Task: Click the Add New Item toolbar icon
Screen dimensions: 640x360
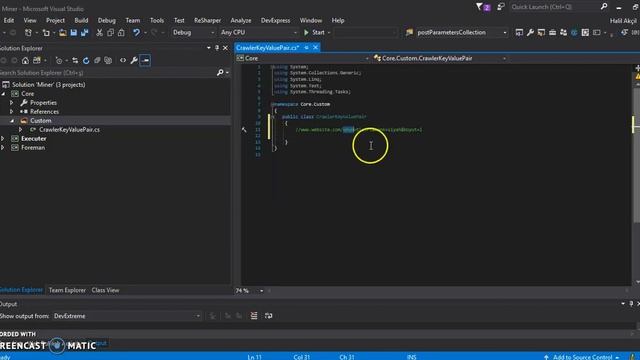Action: click(46, 33)
